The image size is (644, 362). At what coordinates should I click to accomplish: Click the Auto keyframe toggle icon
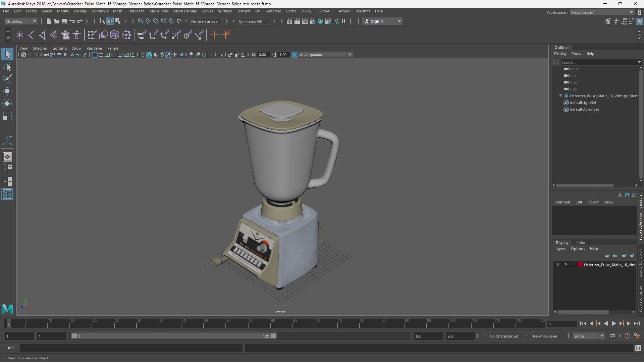click(x=627, y=336)
